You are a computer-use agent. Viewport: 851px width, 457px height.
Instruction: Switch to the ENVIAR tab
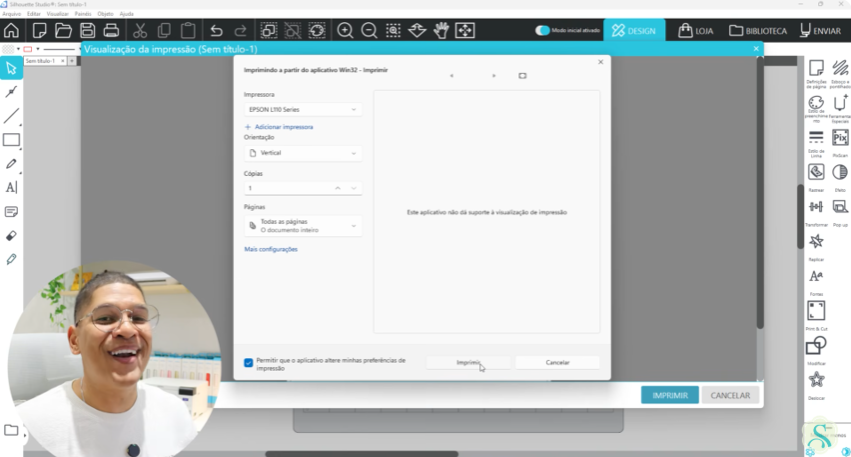[x=821, y=31]
